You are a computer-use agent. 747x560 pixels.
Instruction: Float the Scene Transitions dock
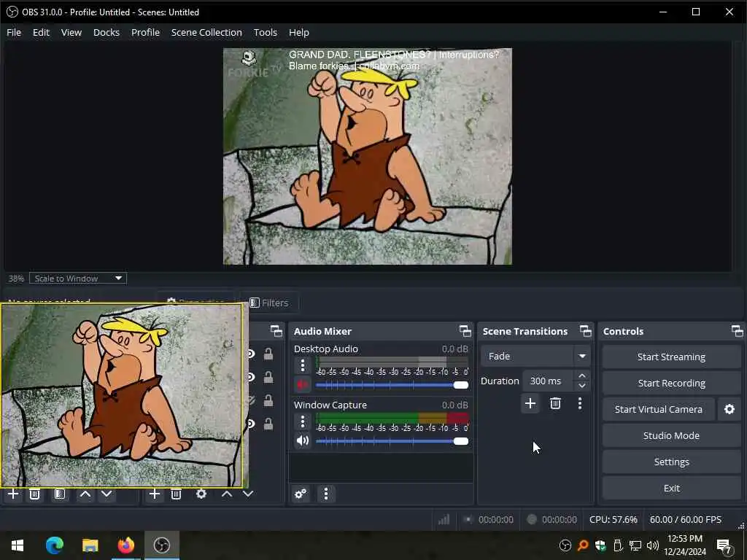(x=586, y=331)
